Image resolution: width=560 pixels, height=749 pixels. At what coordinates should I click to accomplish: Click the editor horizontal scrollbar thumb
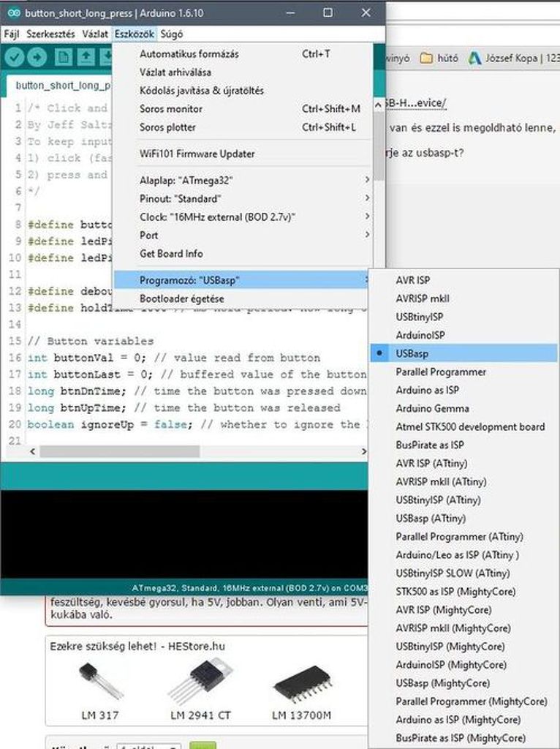point(119,451)
